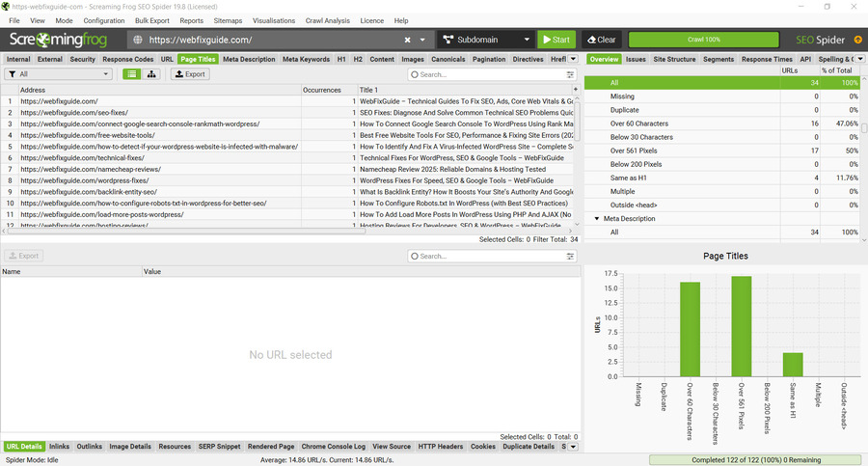Click the horizontal scrollbar under the URL table
The height and width of the screenshot is (466, 868).
186,231
